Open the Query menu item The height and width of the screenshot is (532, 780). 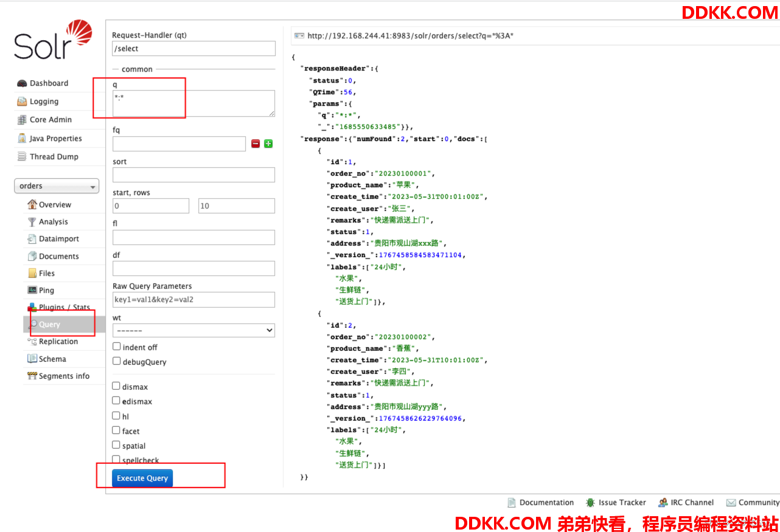click(x=49, y=325)
